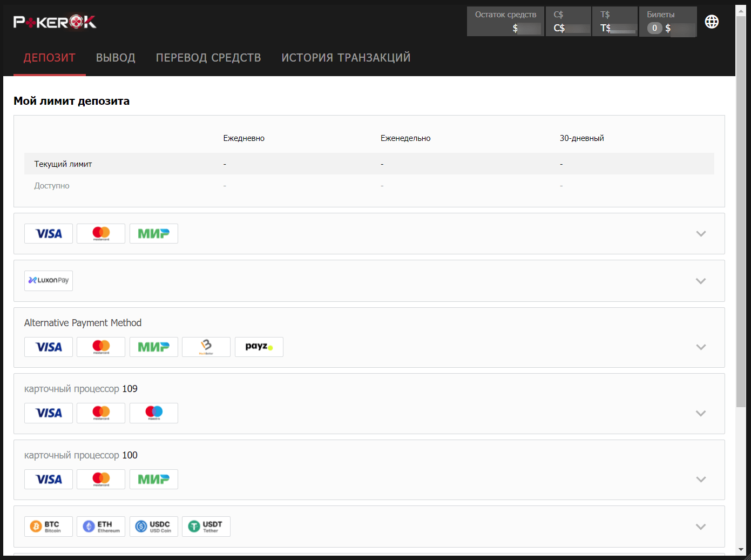Select MIR under Alternative Payment Method
Screen dimensions: 751x560
154,347
